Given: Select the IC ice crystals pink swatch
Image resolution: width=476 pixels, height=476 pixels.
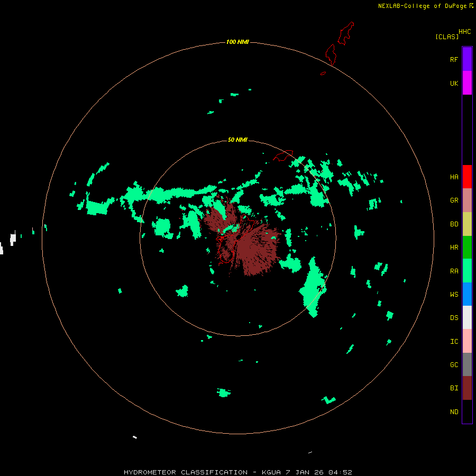Looking at the screenshot, I should pyautogui.click(x=467, y=341).
